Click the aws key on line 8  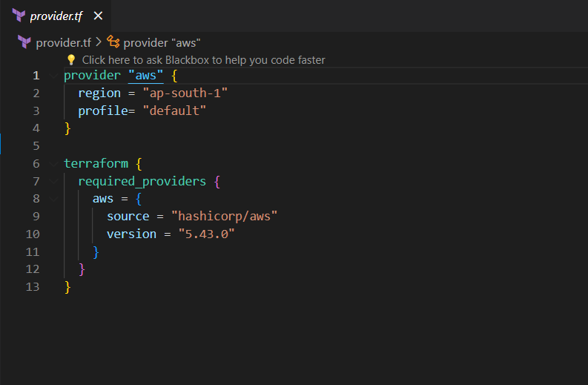tap(103, 199)
